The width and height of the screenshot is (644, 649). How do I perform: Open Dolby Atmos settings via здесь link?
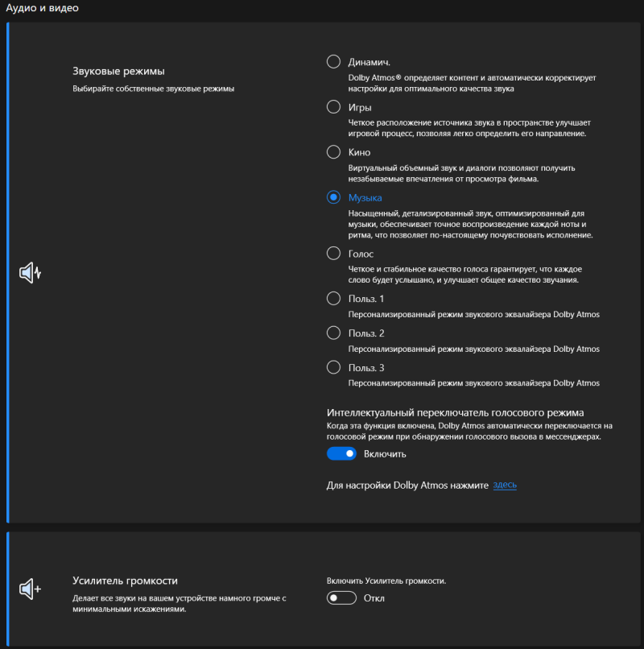tap(505, 485)
